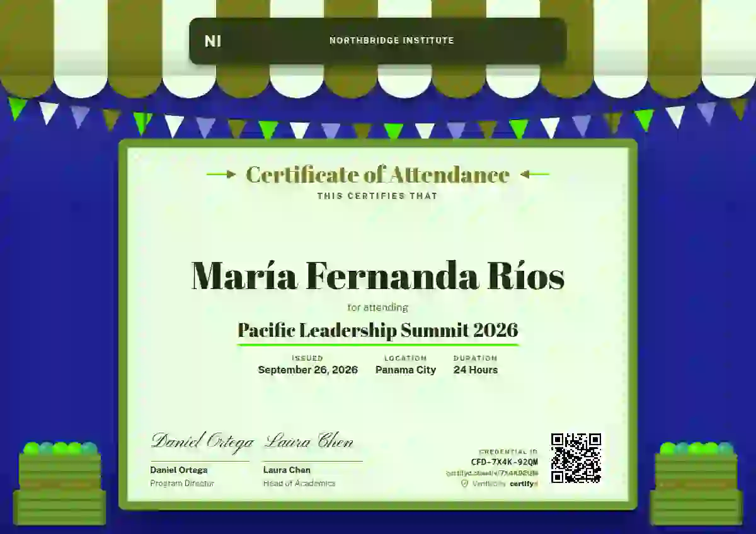Image resolution: width=756 pixels, height=534 pixels.
Task: Click Laura Chen's cursive signature
Action: (309, 441)
